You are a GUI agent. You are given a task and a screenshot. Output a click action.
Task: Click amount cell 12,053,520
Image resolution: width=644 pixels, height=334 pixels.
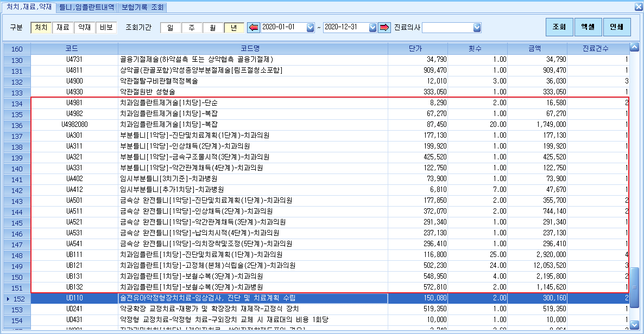[537, 266]
